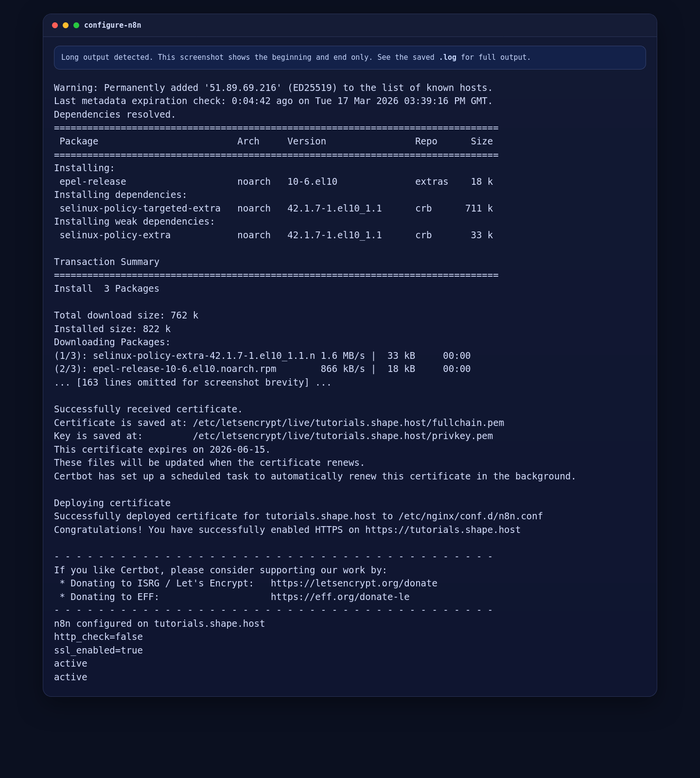This screenshot has width=700, height=778.
Task: Click the Size column header
Action: [x=482, y=141]
